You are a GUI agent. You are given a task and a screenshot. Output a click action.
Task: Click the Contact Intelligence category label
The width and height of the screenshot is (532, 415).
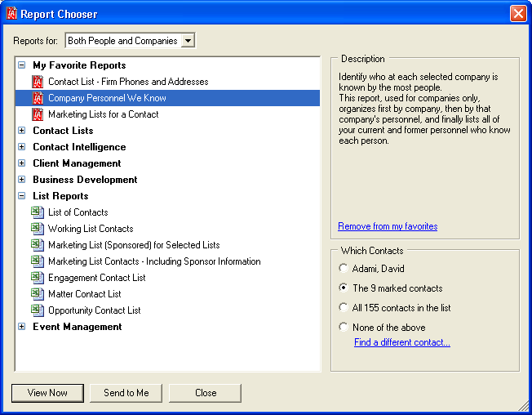(79, 147)
